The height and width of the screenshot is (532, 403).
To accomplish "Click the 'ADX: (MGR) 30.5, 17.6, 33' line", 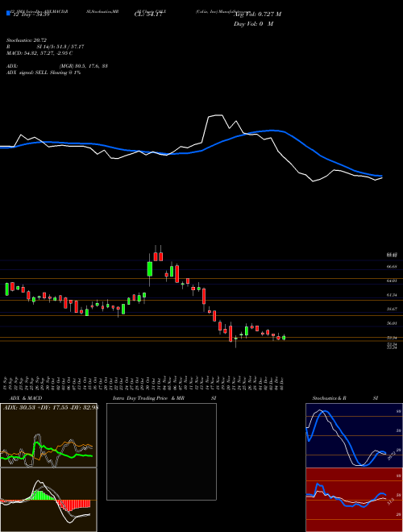I will pos(57,66).
